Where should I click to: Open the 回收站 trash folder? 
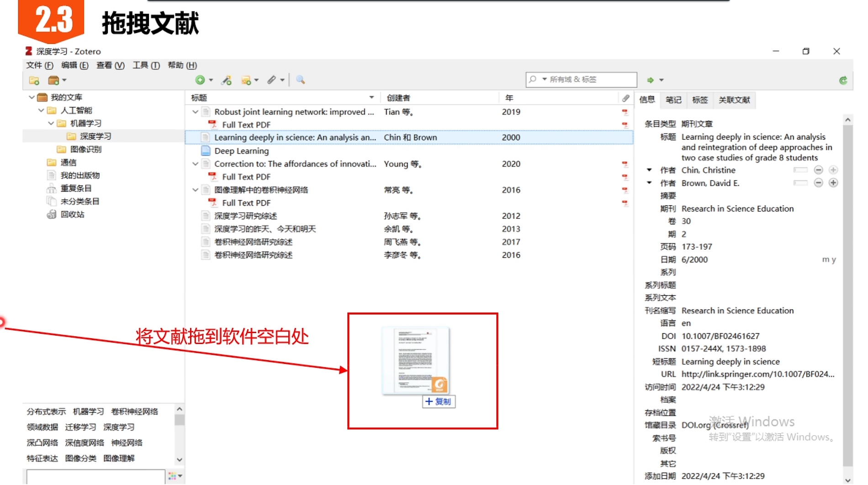pos(72,214)
